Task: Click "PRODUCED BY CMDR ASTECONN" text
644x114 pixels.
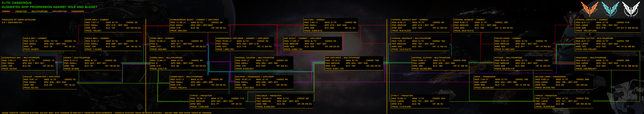Action: (x=19, y=20)
